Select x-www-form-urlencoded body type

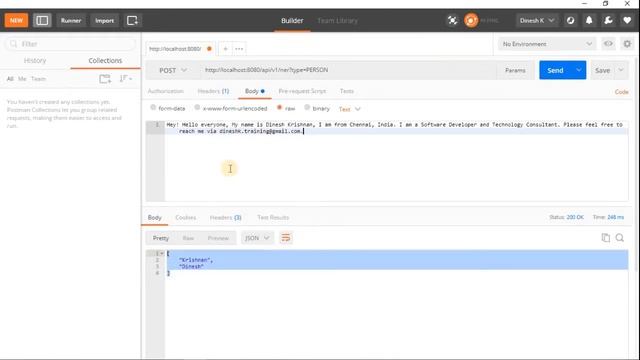tap(197, 107)
